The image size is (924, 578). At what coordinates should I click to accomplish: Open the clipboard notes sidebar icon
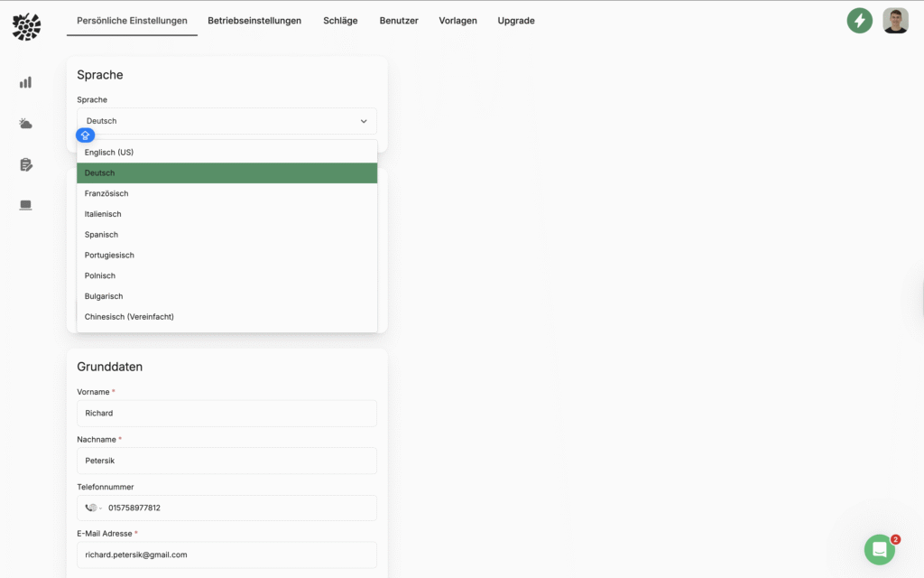pyautogui.click(x=26, y=164)
